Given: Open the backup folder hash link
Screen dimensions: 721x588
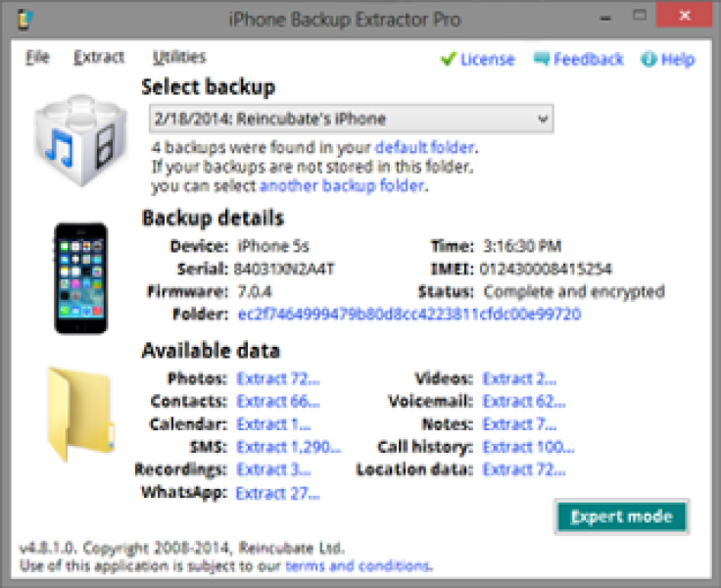Looking at the screenshot, I should tap(409, 315).
